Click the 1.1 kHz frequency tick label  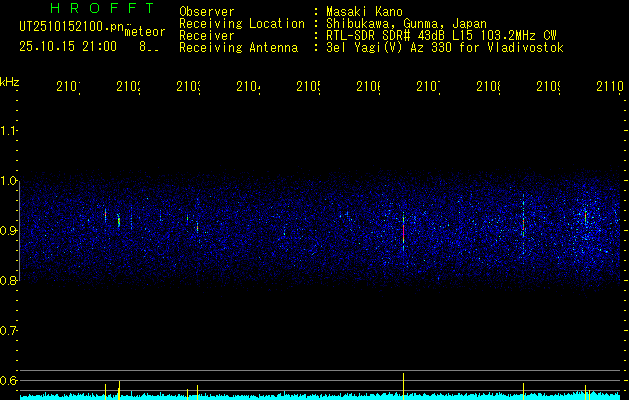click(9, 131)
